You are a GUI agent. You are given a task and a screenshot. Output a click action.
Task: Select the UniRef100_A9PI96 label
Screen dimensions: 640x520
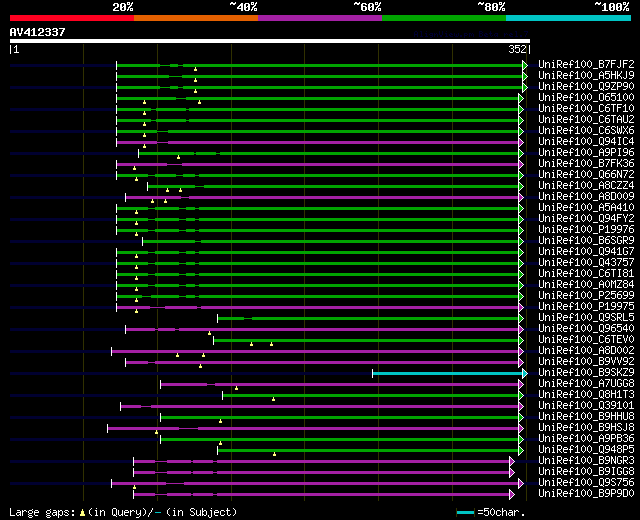tap(586, 153)
